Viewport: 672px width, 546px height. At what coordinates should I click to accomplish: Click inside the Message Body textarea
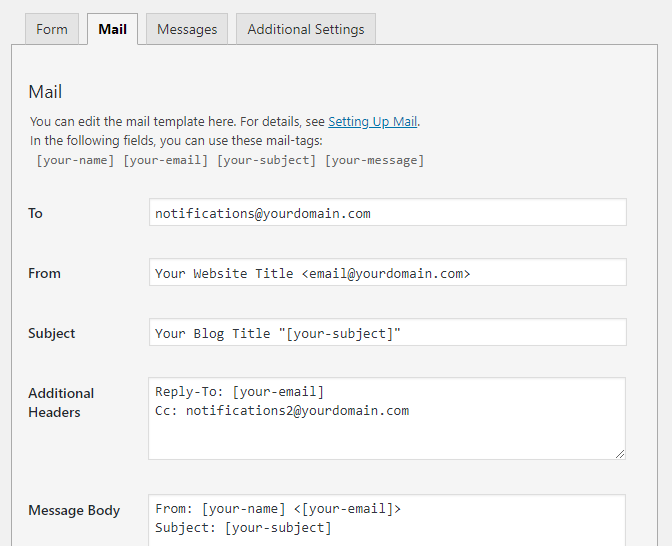point(387,519)
